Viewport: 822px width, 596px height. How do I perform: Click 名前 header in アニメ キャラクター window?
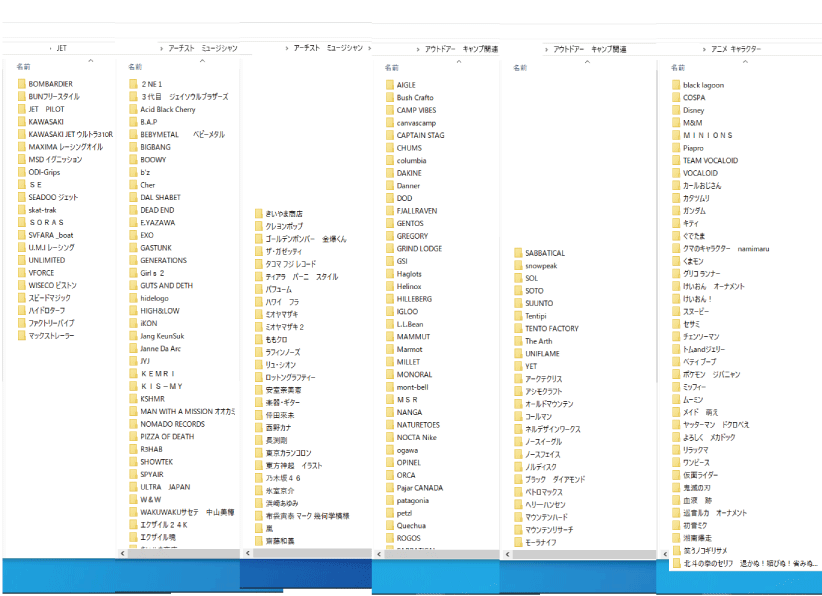(x=678, y=68)
